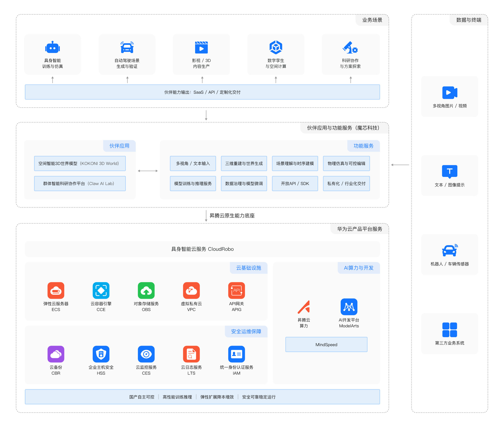Select the AI开发平台 ModelArts icon

(x=349, y=307)
